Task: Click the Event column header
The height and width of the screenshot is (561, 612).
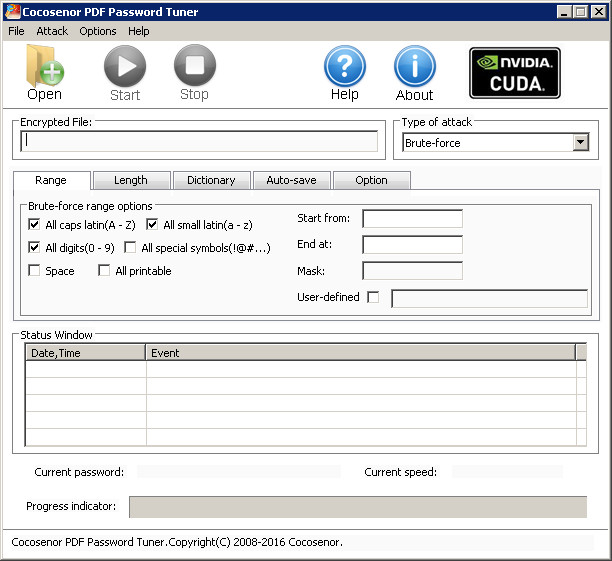Action: [x=361, y=353]
